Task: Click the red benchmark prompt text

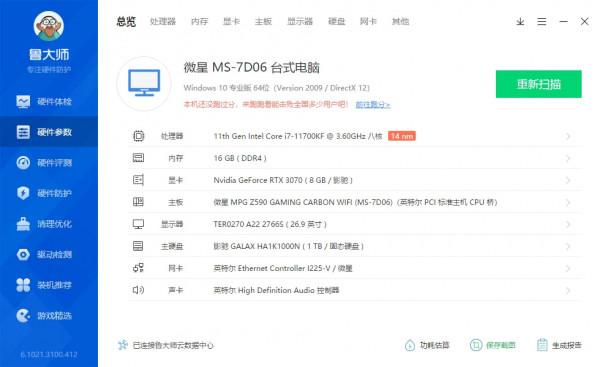Action: [266, 104]
